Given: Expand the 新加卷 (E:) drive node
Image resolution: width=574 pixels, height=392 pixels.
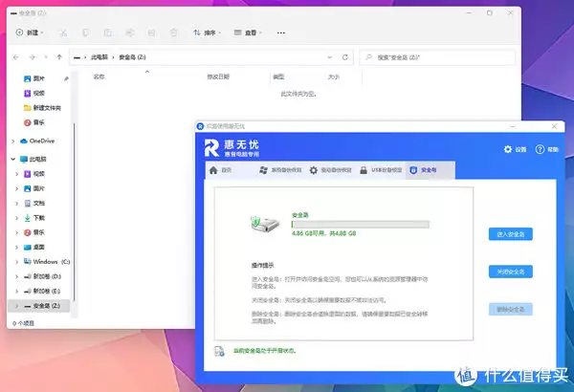Looking at the screenshot, I should (x=17, y=291).
